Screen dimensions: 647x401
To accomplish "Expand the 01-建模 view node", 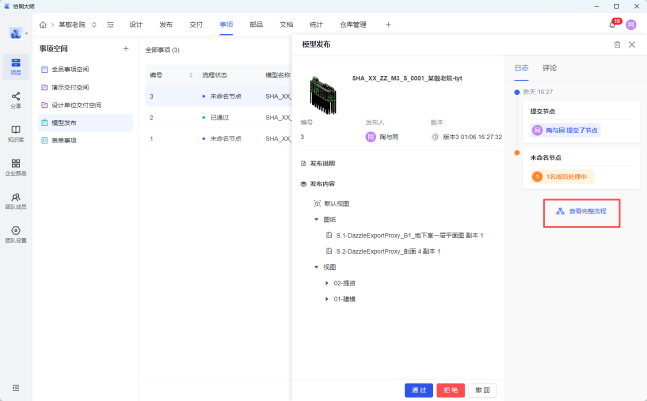I will point(327,299).
